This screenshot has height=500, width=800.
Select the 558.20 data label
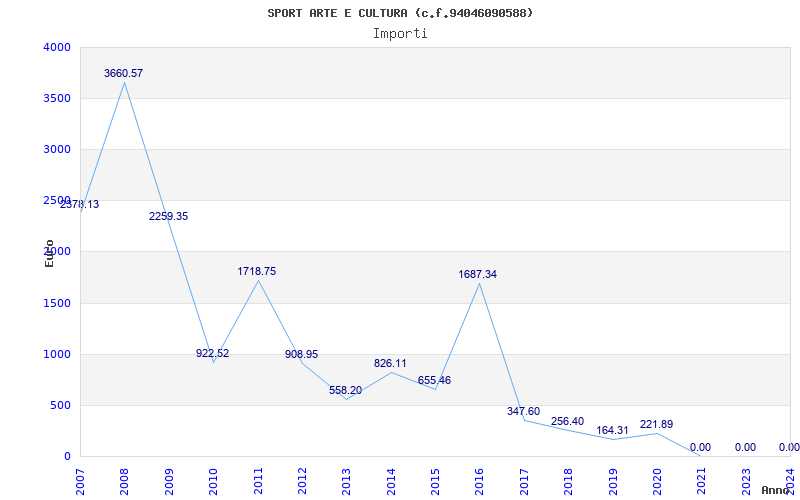(x=345, y=390)
